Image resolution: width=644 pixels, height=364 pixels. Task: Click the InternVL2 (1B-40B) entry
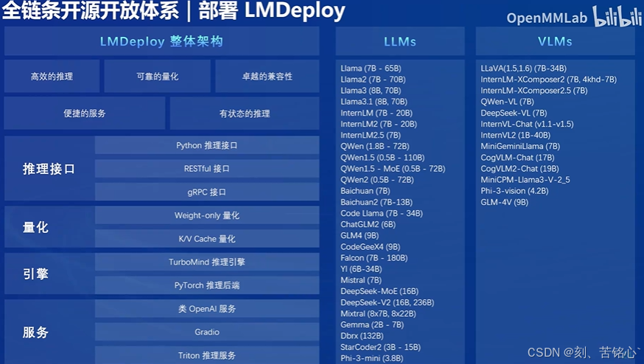pyautogui.click(x=516, y=135)
